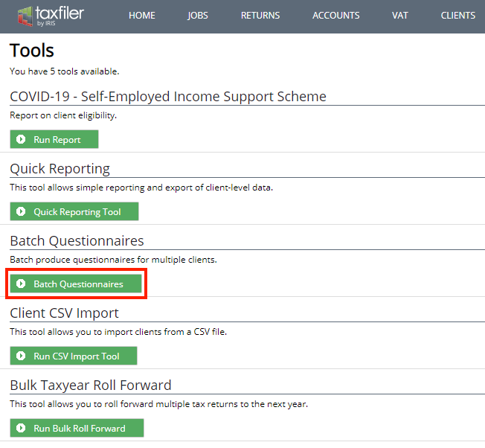The image size is (485, 448).
Task: Click 'Batch produce questionnaires for multiple clients.' text
Action: click(113, 260)
